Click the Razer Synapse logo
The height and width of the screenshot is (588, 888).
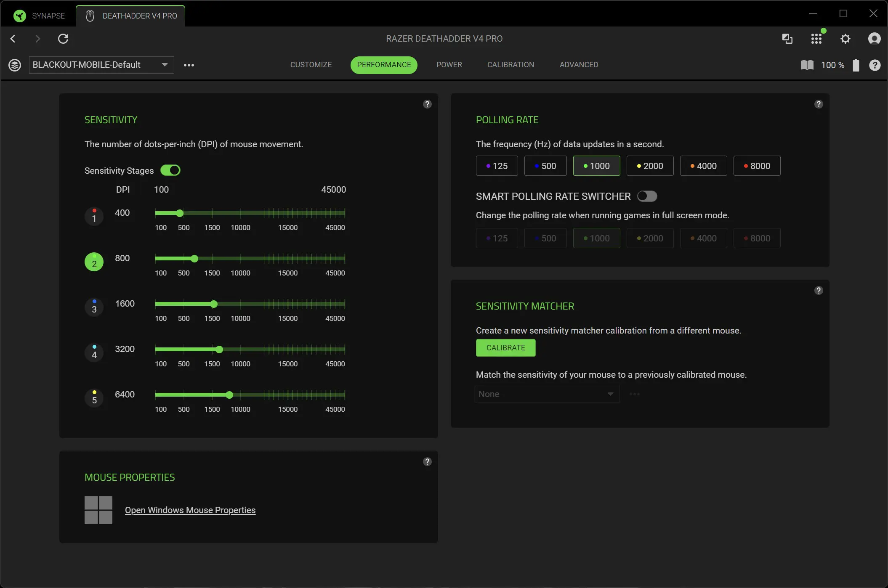pyautogui.click(x=19, y=16)
